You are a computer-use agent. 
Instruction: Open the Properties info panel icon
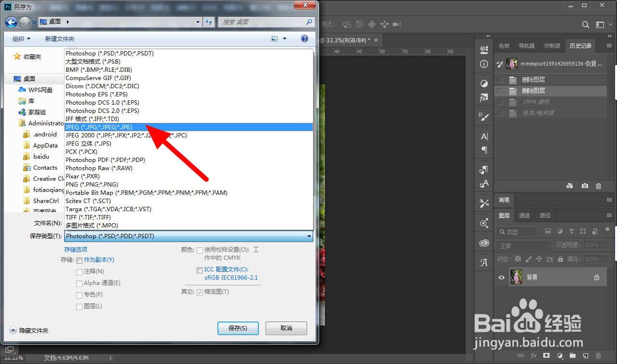tap(484, 64)
